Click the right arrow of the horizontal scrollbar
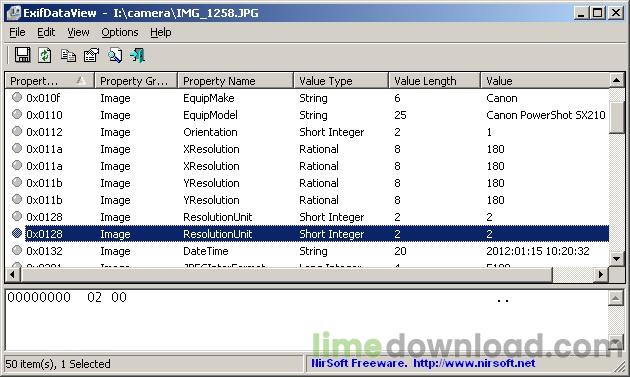This screenshot has height=377, width=630. tap(601, 275)
